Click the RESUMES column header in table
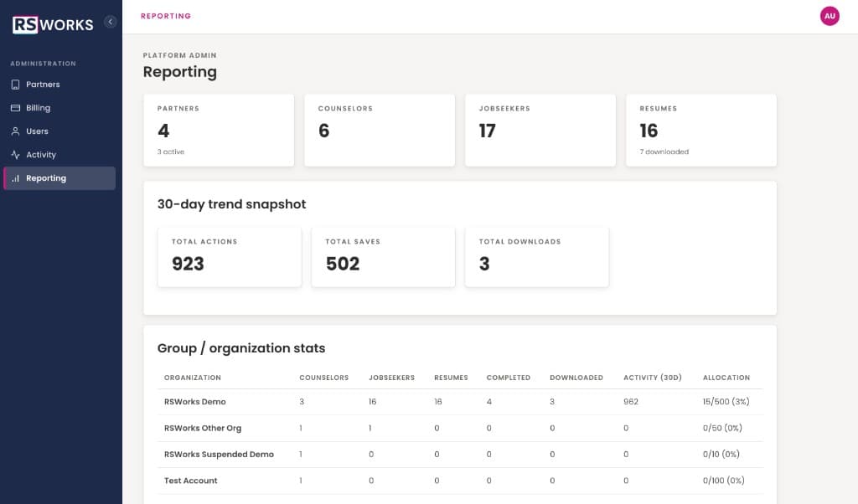 452,378
